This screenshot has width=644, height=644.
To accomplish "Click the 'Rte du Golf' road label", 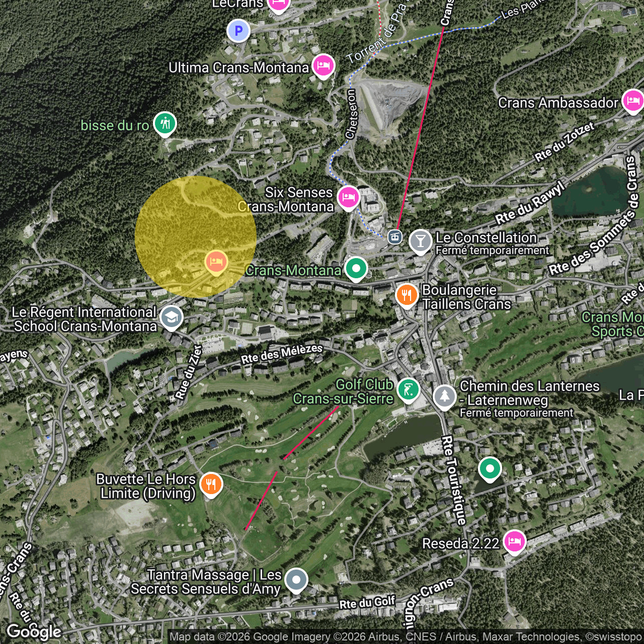I will click(x=367, y=602).
